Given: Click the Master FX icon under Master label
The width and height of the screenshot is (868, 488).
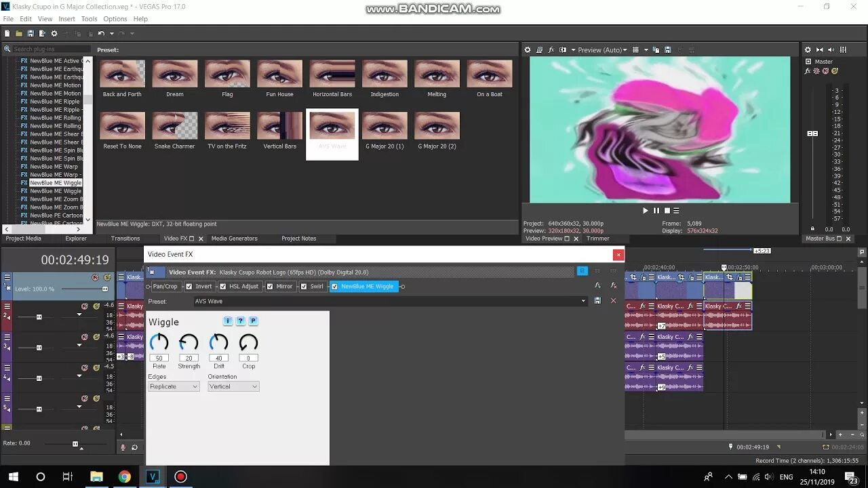Looking at the screenshot, I should [x=808, y=70].
